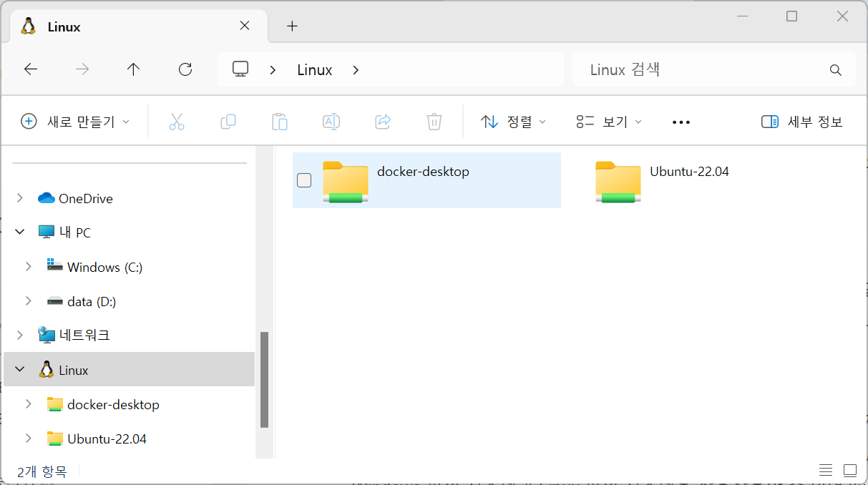Screen dimensions: 868x485
Task: Click the 내 PC monitor icon in sidebar
Action: point(47,232)
